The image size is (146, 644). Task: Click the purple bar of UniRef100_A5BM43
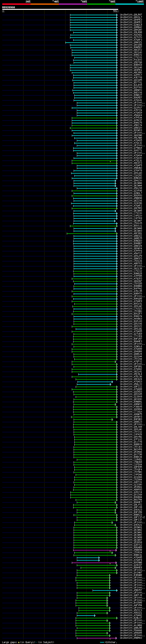(96, 638)
